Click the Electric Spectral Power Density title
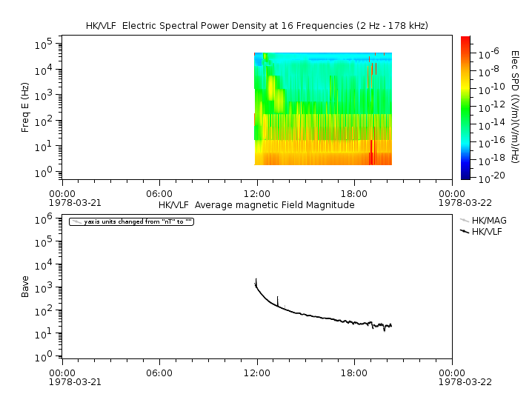This screenshot has height=394, width=532. [256, 26]
